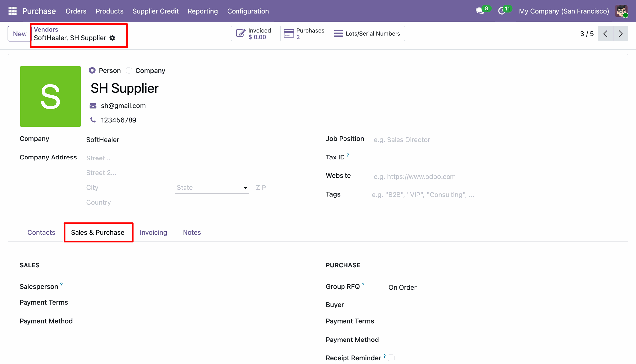The image size is (636, 364).
Task: Select the Person radio button
Action: pos(92,70)
